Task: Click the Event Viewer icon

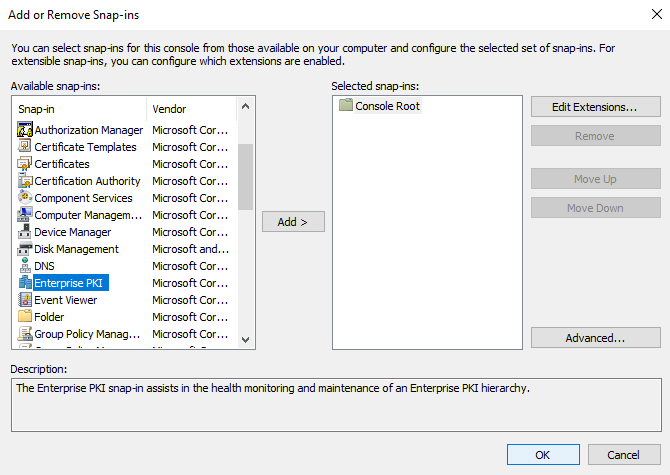Action: coord(26,300)
